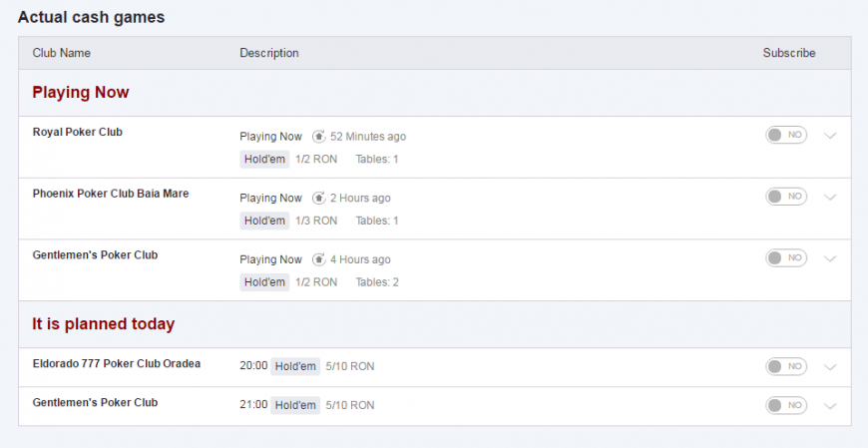Screen dimensions: 868x448
Task: Click Gentlemen's Poker Club under Playing Now
Action: [95, 255]
